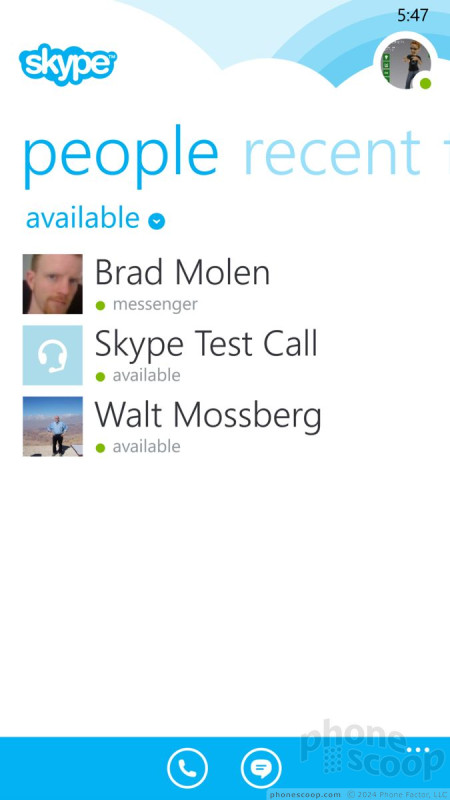This screenshot has width=450, height=800.
Task: Switch to the recent tab
Action: 332,153
